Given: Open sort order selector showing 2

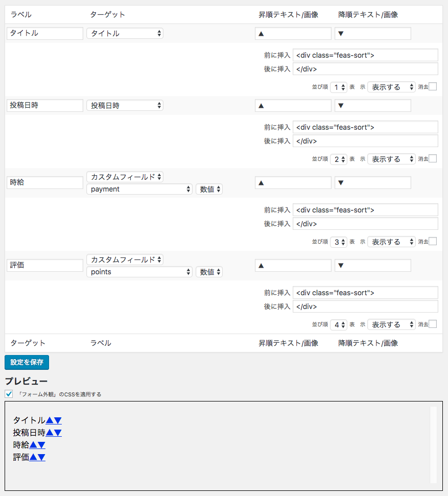Looking at the screenshot, I should click(x=339, y=159).
